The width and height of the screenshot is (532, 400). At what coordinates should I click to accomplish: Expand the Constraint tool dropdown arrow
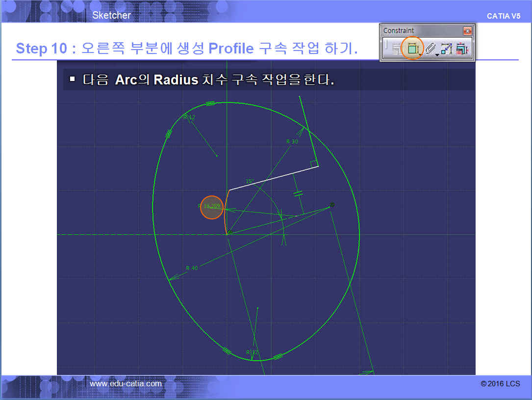click(x=420, y=54)
